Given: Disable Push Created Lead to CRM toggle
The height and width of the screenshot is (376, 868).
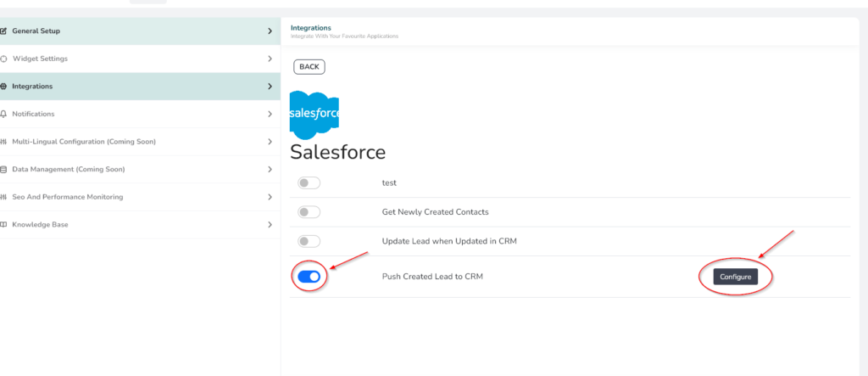Looking at the screenshot, I should point(309,276).
